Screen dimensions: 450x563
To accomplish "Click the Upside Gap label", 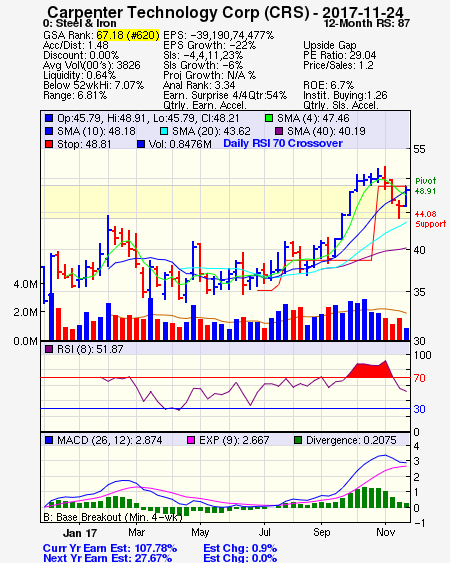I will [330, 45].
